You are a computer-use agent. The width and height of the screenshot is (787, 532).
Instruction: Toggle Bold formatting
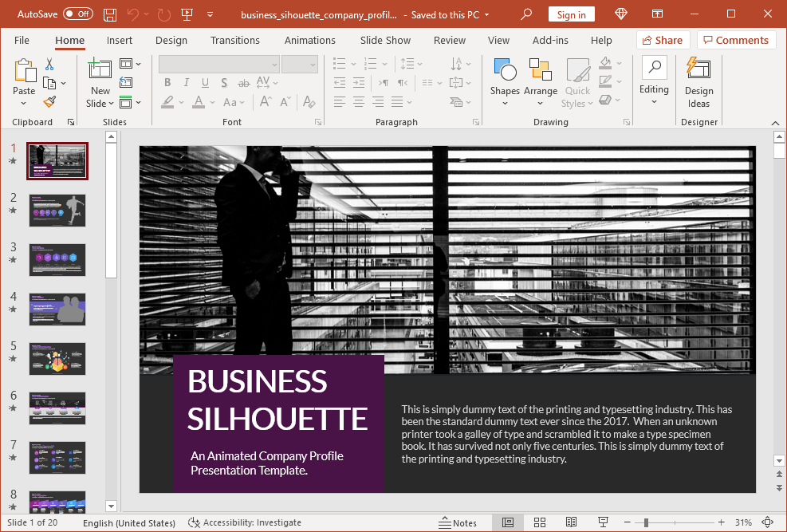pyautogui.click(x=167, y=83)
